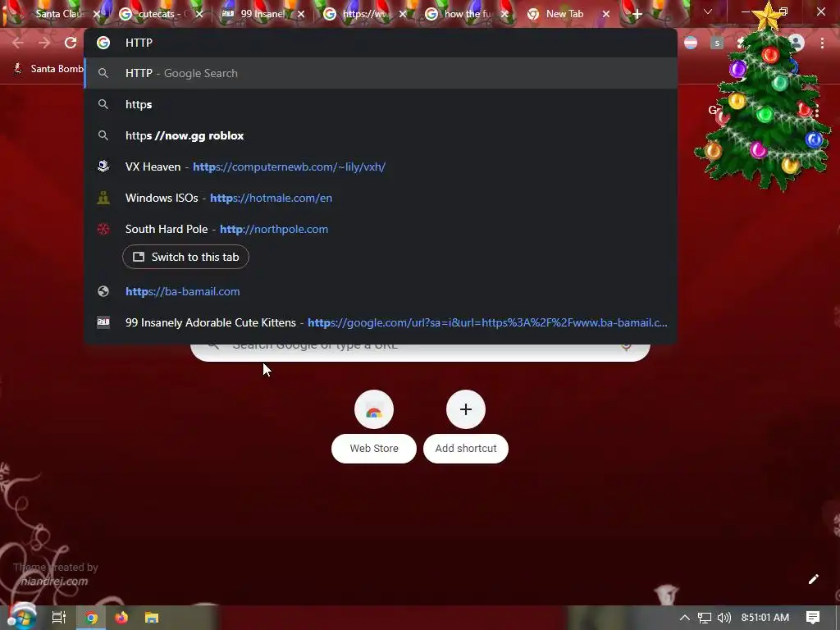Click the 'S' extension icon in toolbar
Image resolution: width=840 pixels, height=630 pixels.
point(717,43)
